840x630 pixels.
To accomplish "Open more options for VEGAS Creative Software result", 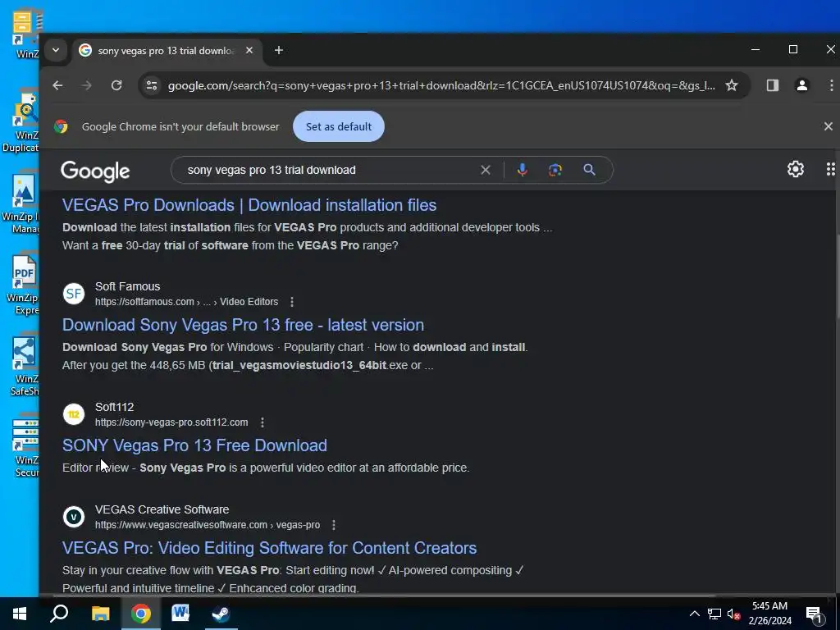I will [x=334, y=525].
